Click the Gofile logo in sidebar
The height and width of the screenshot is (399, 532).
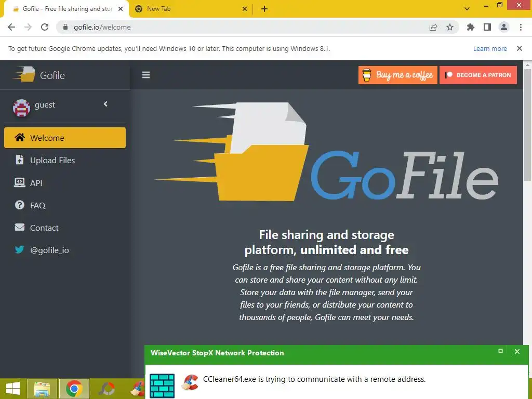[x=39, y=75]
